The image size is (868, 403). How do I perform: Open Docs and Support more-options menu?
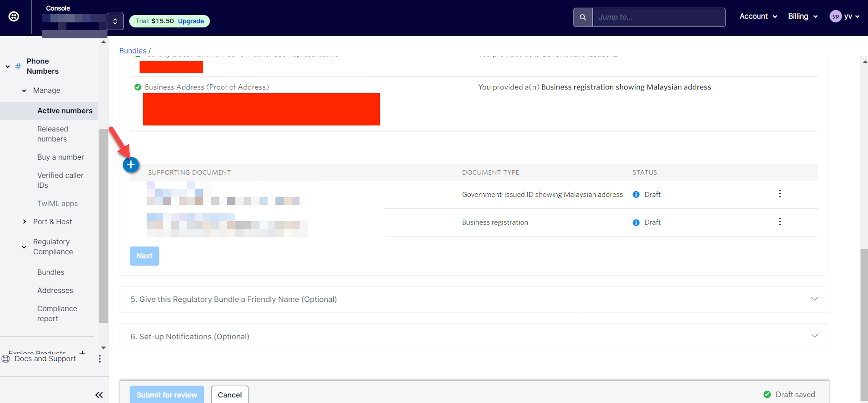pos(100,359)
